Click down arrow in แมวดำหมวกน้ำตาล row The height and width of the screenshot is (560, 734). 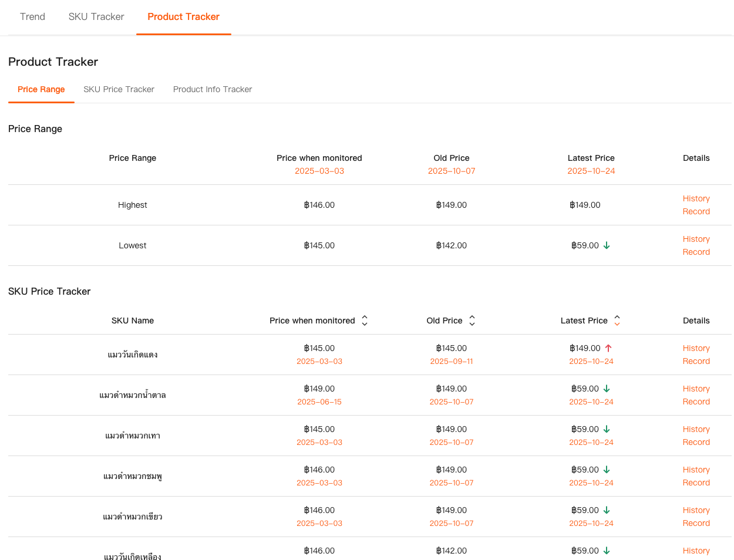pyautogui.click(x=607, y=389)
